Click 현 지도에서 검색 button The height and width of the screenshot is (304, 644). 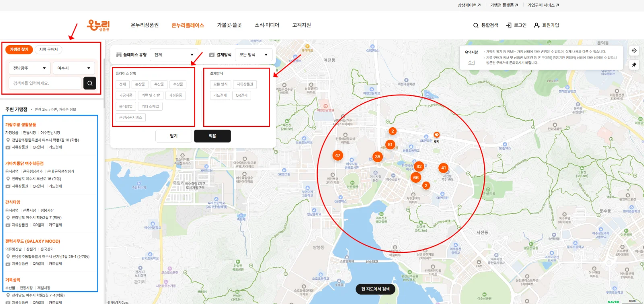[376, 289]
